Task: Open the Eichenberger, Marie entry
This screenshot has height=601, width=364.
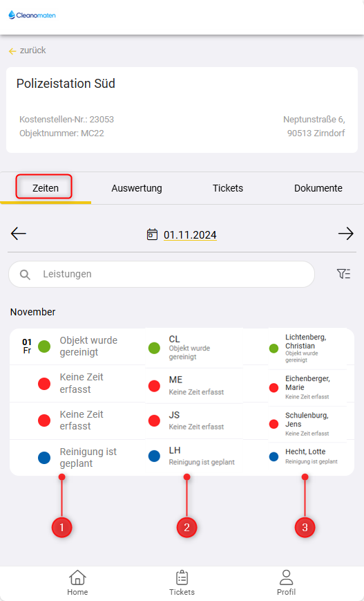Action: [308, 387]
